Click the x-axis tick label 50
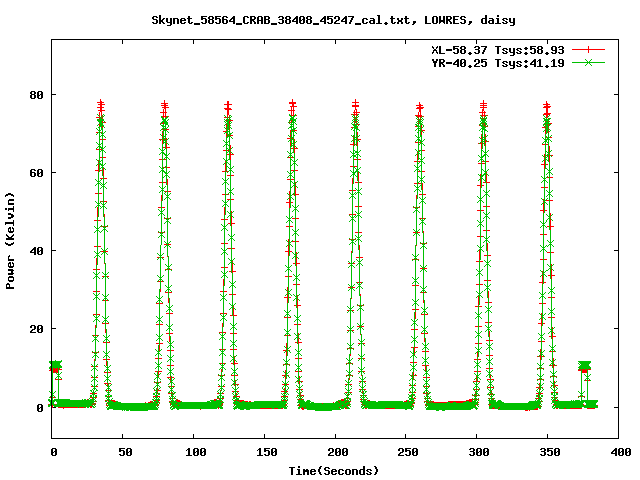This screenshot has width=640, height=480. [125, 452]
